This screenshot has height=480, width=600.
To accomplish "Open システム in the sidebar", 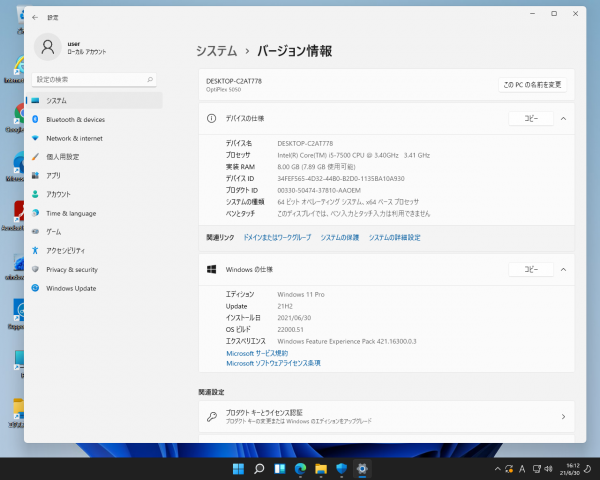I will pos(95,101).
